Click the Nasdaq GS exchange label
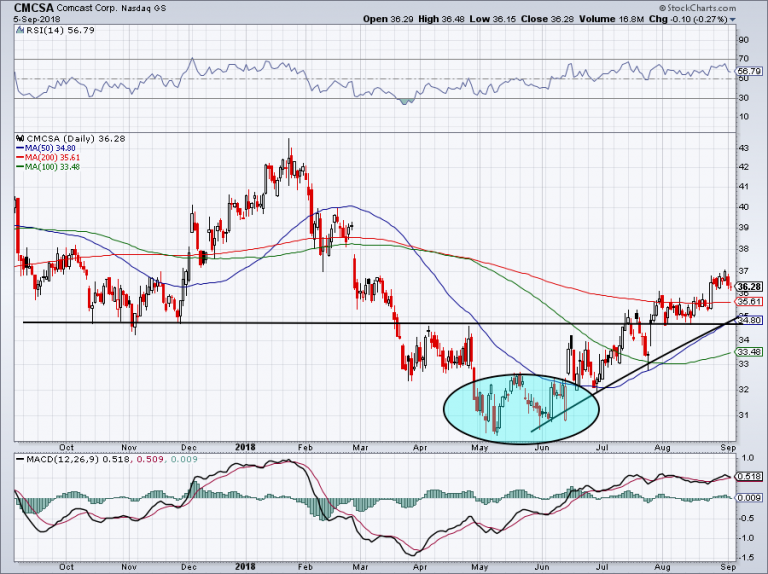768x574 pixels. click(142, 8)
